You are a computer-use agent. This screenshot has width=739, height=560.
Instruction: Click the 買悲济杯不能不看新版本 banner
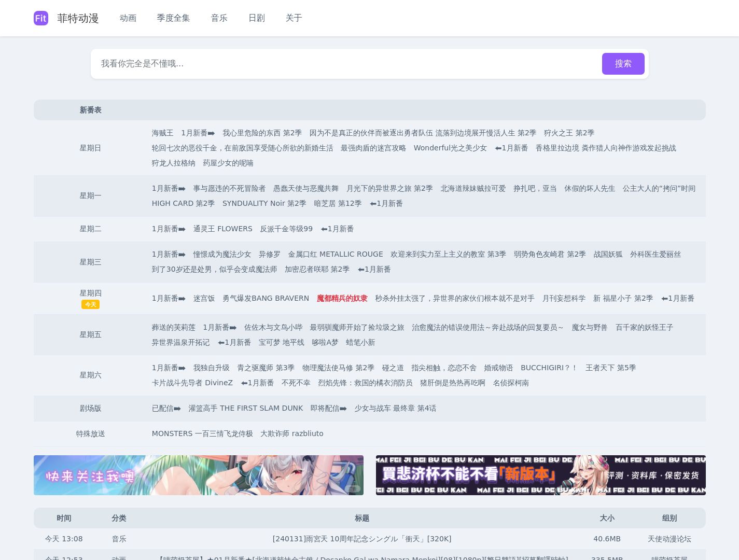click(541, 475)
